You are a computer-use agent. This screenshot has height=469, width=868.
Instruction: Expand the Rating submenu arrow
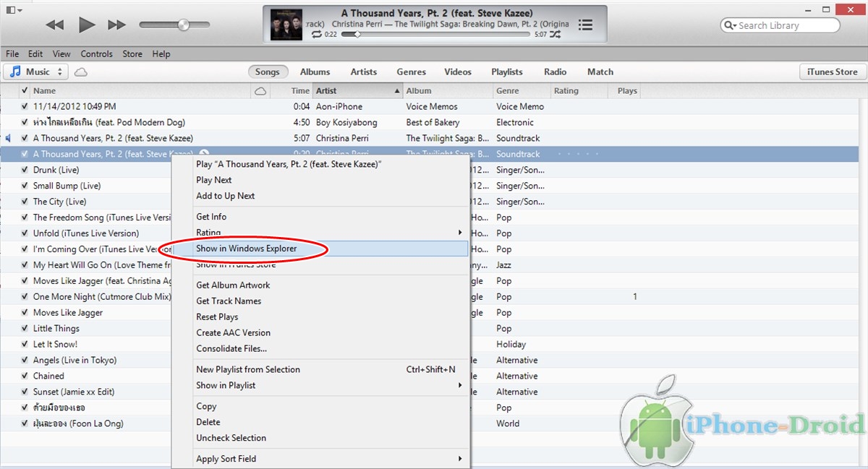459,233
